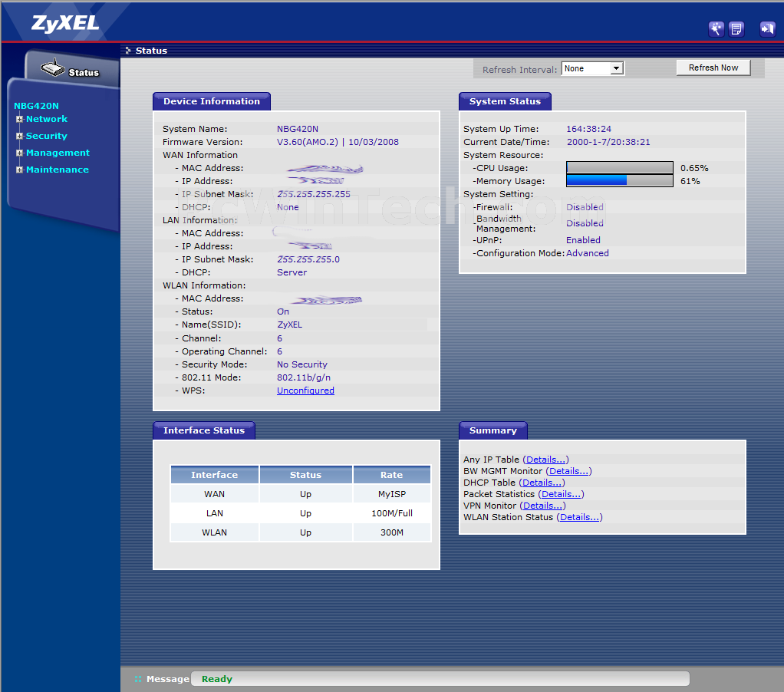784x692 pixels.
Task: Click the Status page title text
Action: tap(151, 51)
